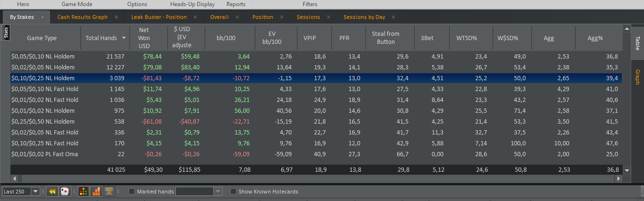Image resolution: width=644 pixels, height=201 pixels.
Task: Close the Position tab
Action: click(x=282, y=17)
